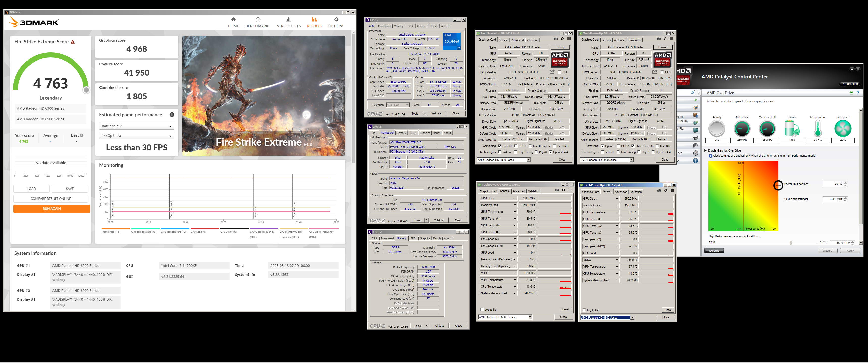Enable Log to file in active GPU-Z Sensors window
868x363 pixels.
[584, 310]
